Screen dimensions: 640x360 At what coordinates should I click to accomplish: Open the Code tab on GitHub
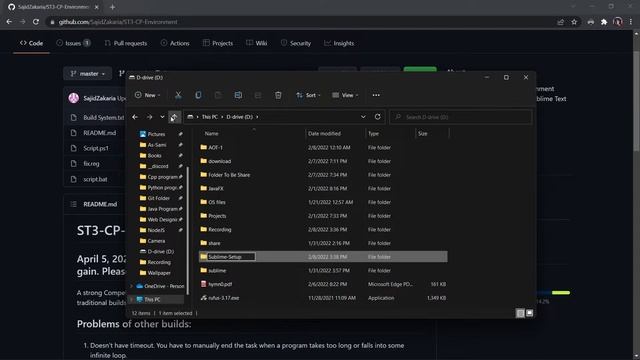tap(31, 43)
